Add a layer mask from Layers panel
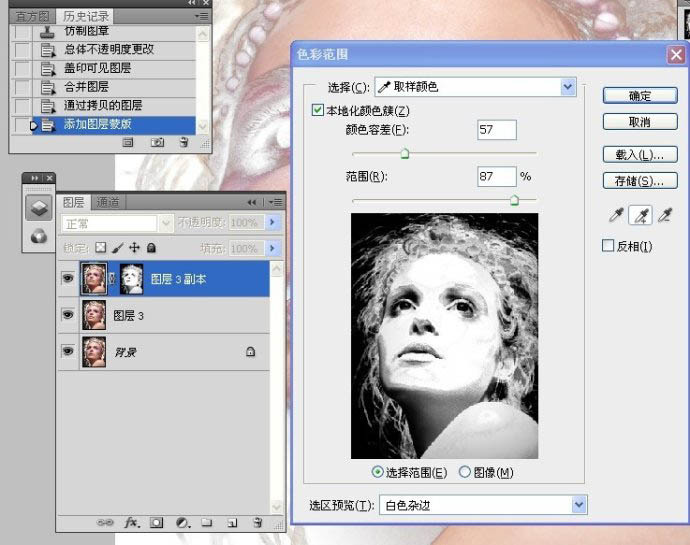The height and width of the screenshot is (545, 690). pos(156,522)
